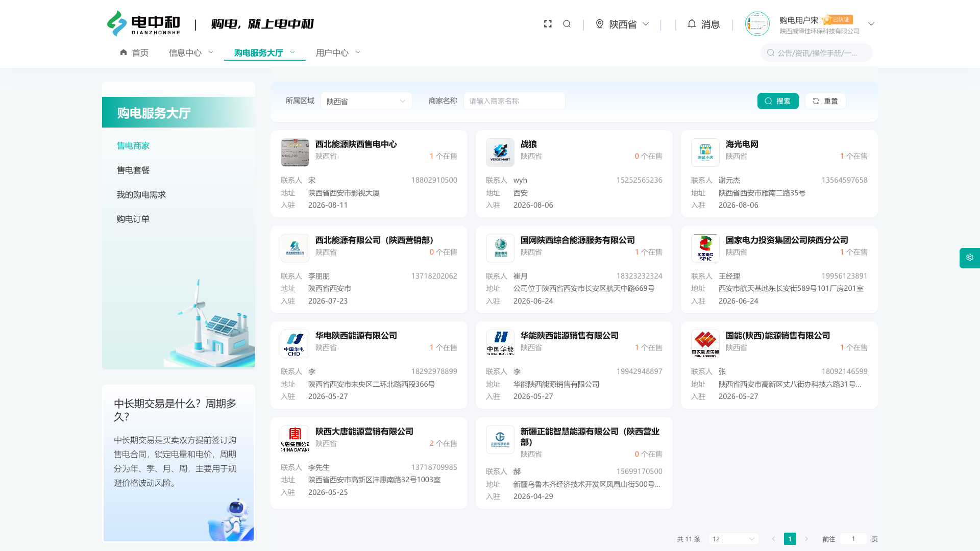Click the 国家电力投资集团 SPIC logo
Screen dimensions: 980x551
click(705, 248)
